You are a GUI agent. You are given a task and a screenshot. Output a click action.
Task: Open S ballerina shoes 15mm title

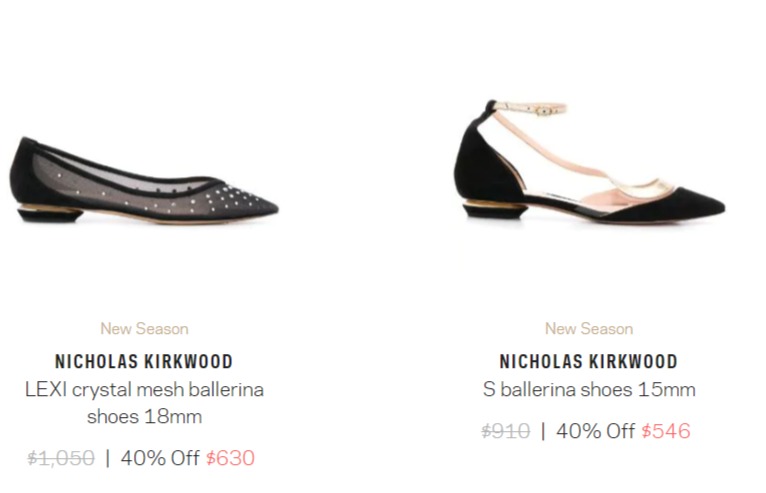point(589,389)
